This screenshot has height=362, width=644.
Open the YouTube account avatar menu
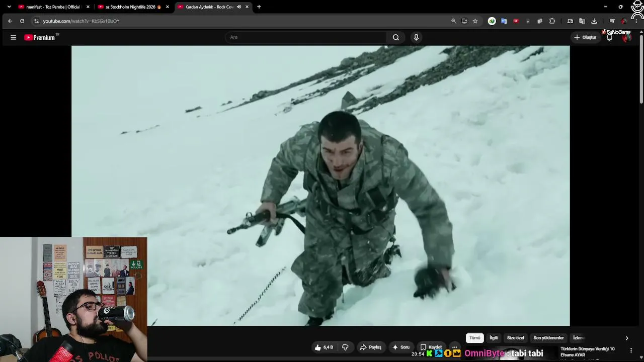click(626, 37)
